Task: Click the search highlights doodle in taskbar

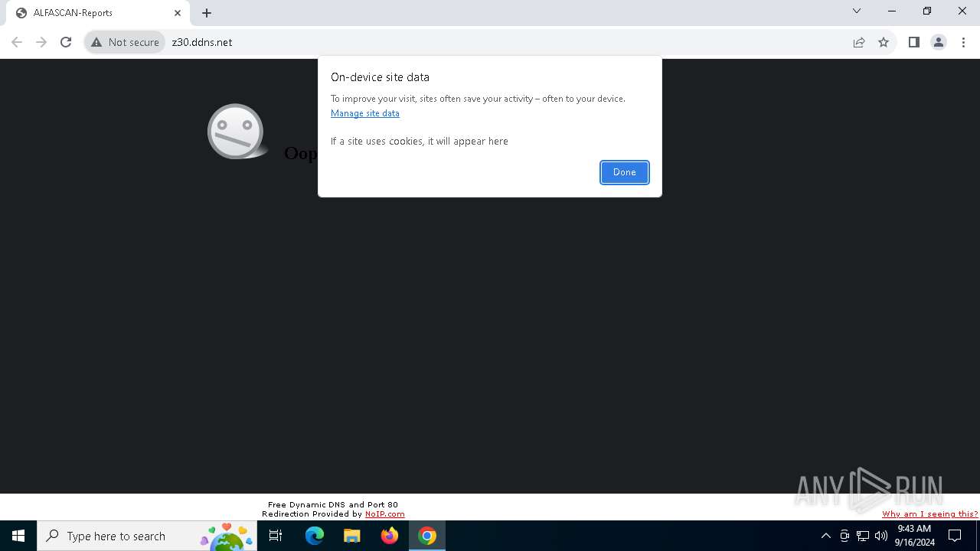Action: point(227,536)
